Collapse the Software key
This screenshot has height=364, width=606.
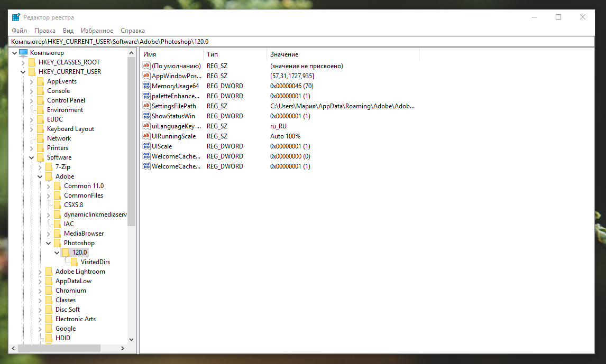pyautogui.click(x=32, y=157)
